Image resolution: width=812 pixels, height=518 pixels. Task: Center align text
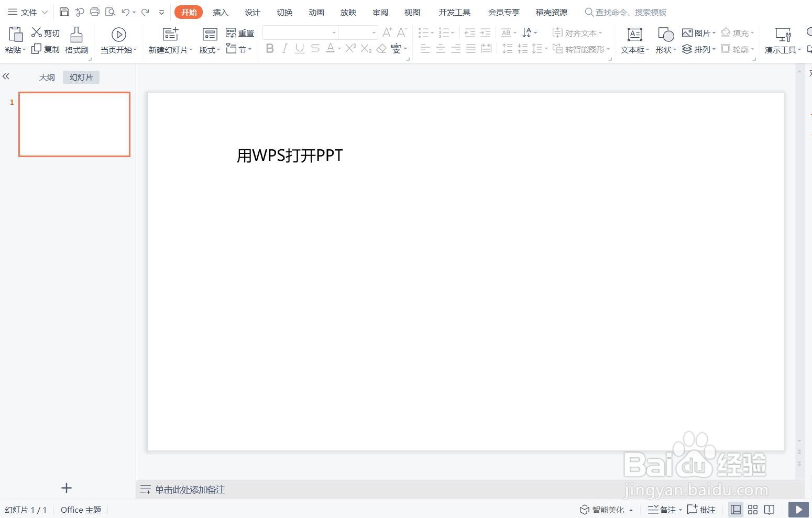[x=441, y=49]
